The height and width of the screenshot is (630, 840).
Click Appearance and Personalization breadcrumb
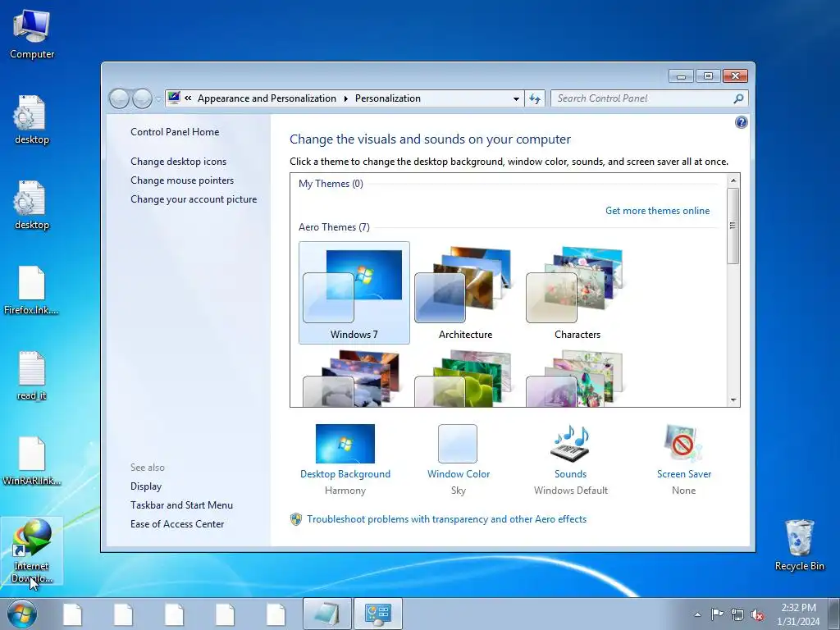tap(267, 98)
